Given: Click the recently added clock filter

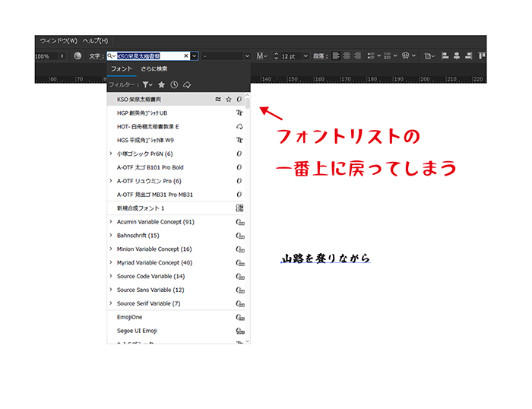Looking at the screenshot, I should click(x=174, y=84).
